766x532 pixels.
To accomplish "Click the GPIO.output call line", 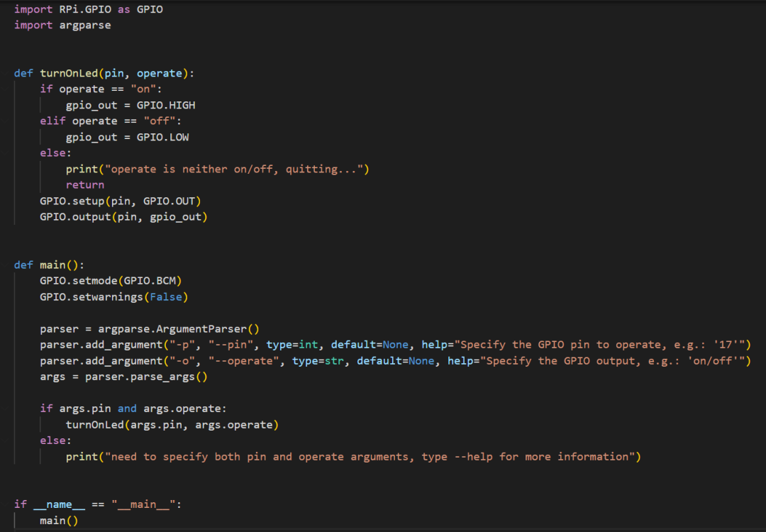I will [x=123, y=217].
